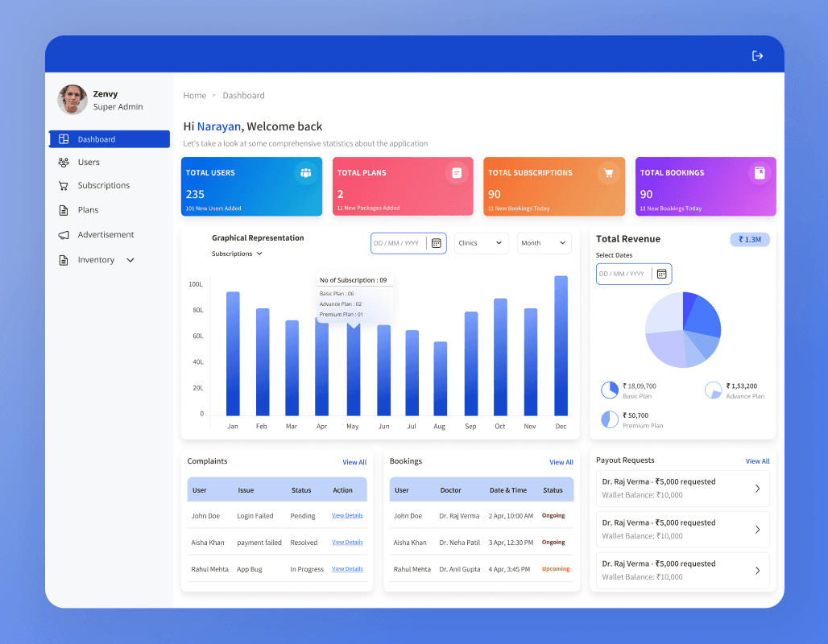
Task: Select Dashboard in the sidebar
Action: (x=110, y=138)
